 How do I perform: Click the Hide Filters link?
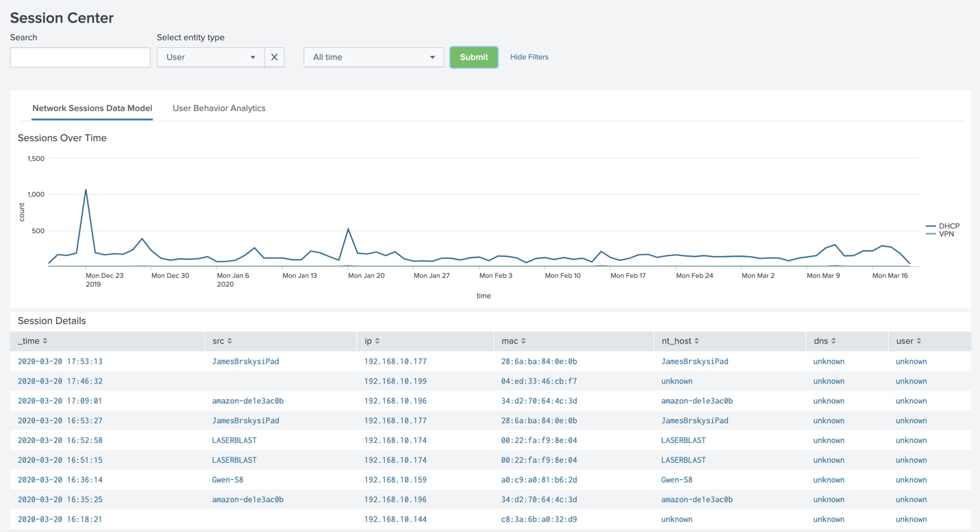coord(529,57)
